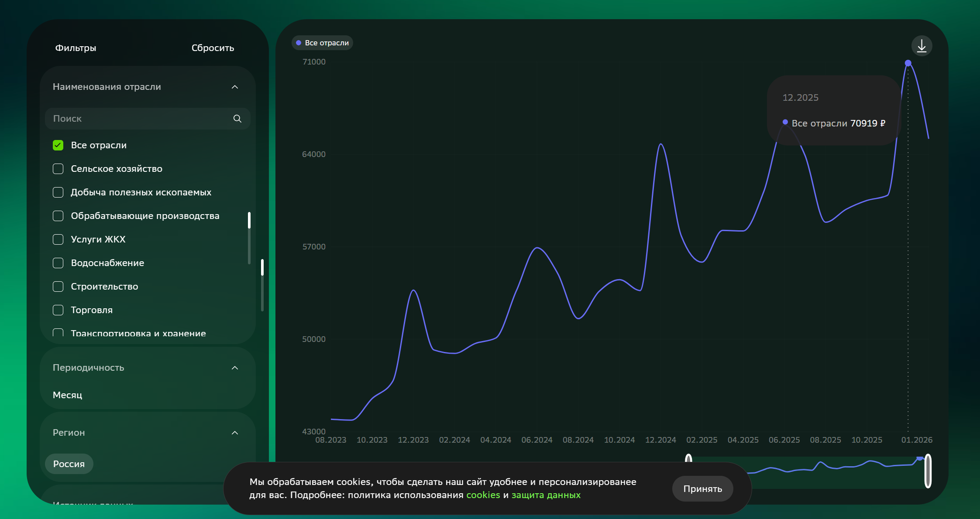This screenshot has width=980, height=519.
Task: Select the 'Строительство' checkbox
Action: [58, 287]
